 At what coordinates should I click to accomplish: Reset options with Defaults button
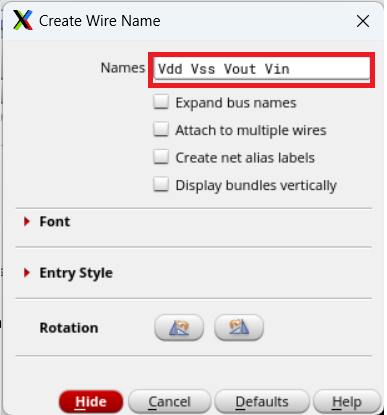click(262, 402)
